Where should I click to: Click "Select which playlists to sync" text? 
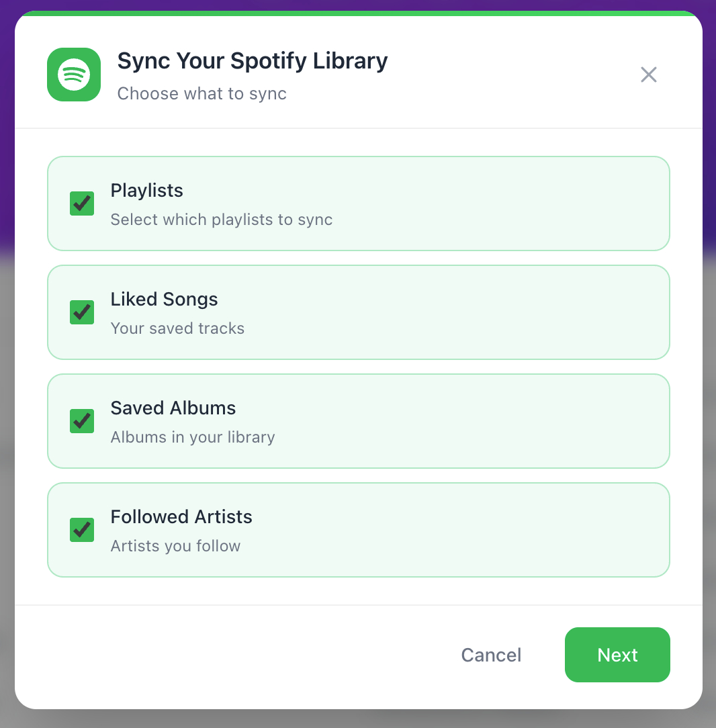pos(222,220)
